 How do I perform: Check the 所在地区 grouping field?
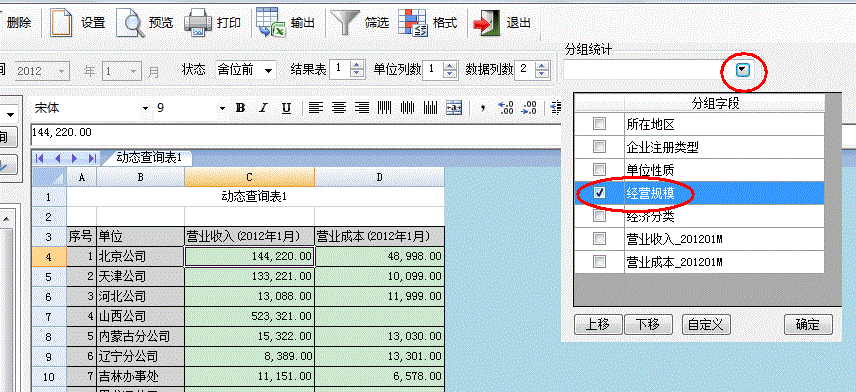point(599,124)
